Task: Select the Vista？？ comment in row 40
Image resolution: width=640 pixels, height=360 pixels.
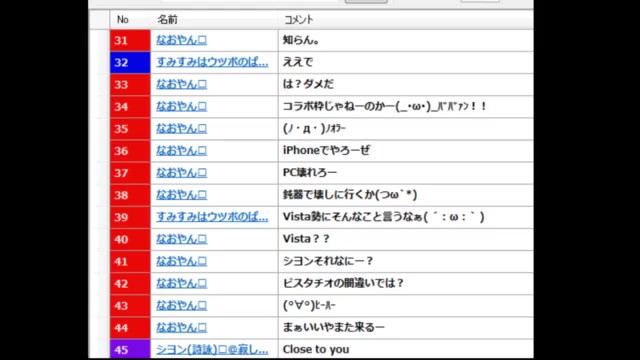Action: coord(306,239)
